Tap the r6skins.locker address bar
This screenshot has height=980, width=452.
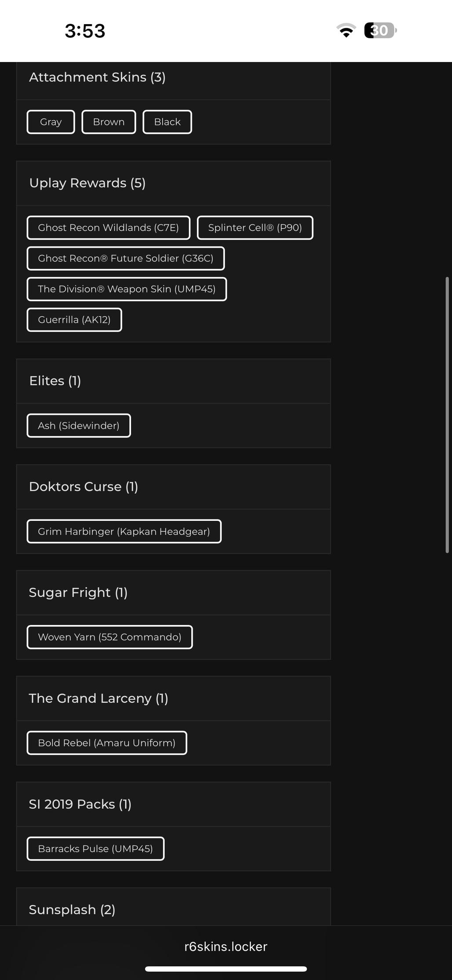[x=226, y=947]
